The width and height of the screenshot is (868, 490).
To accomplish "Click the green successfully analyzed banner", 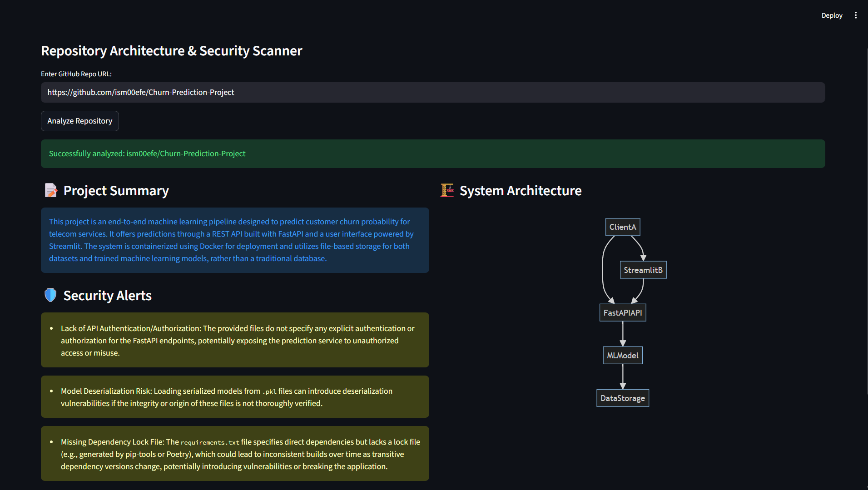I will click(432, 153).
